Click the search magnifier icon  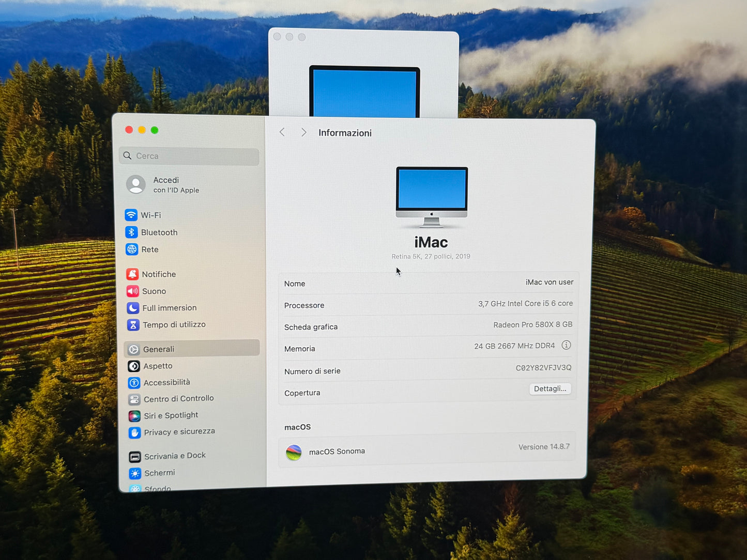[127, 155]
